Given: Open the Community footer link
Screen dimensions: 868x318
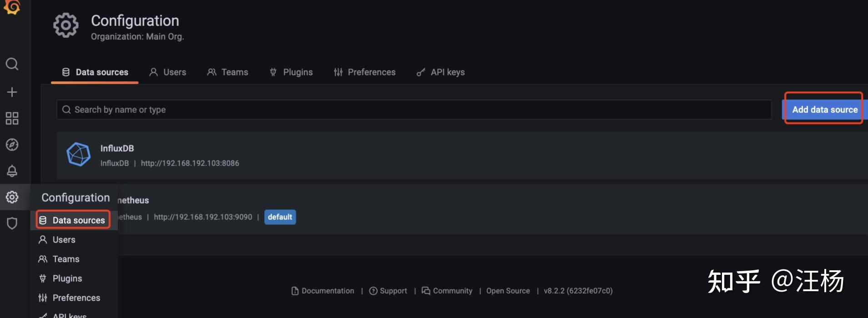Looking at the screenshot, I should tap(447, 291).
